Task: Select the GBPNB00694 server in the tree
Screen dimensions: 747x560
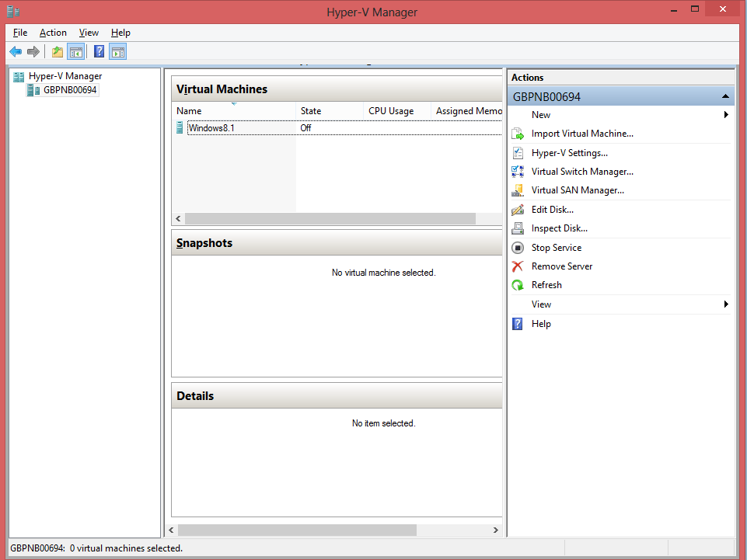Action: (x=70, y=90)
